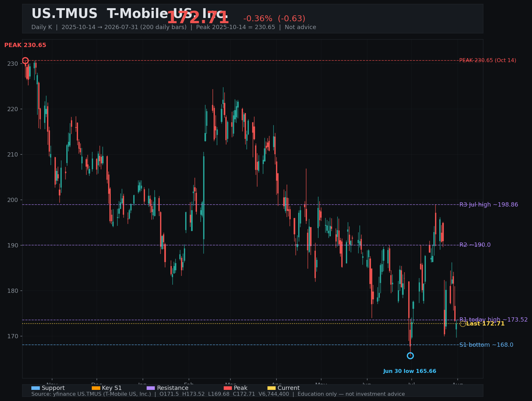This screenshot has width=532, height=401.
Task: Click the "R1 today high ~173.52" label
Action: (493, 320)
